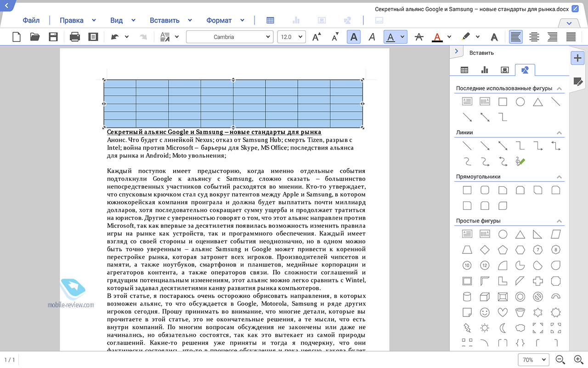Switch to the chart tab in panel
This screenshot has width=588, height=368.
pos(485,70)
